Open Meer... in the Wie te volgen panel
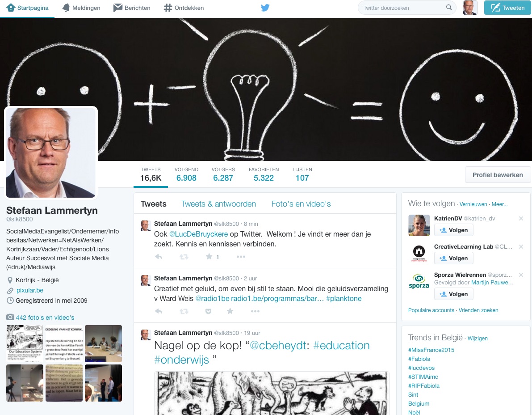The image size is (532, 415). point(499,204)
